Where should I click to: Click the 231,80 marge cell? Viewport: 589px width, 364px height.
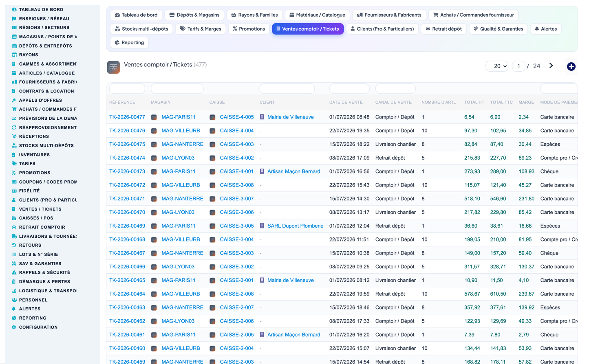(x=527, y=199)
